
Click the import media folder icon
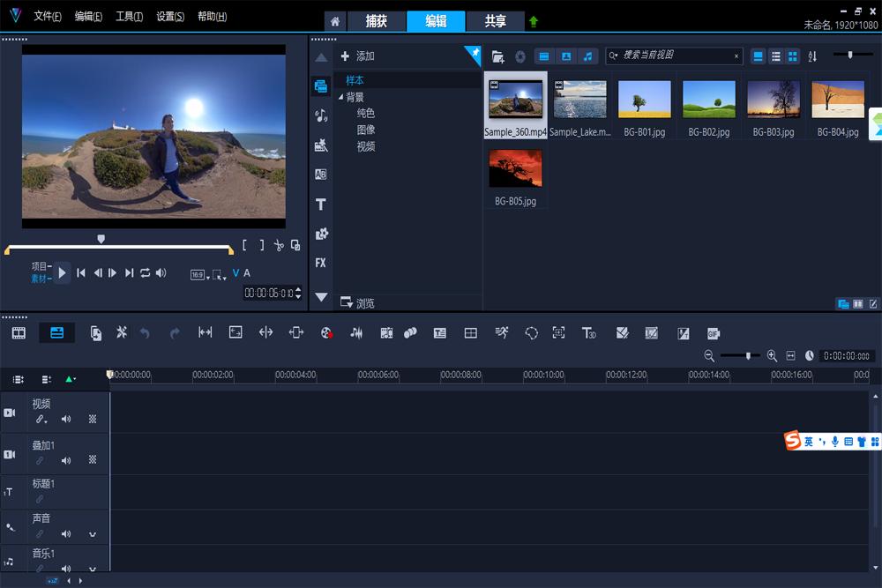point(498,56)
